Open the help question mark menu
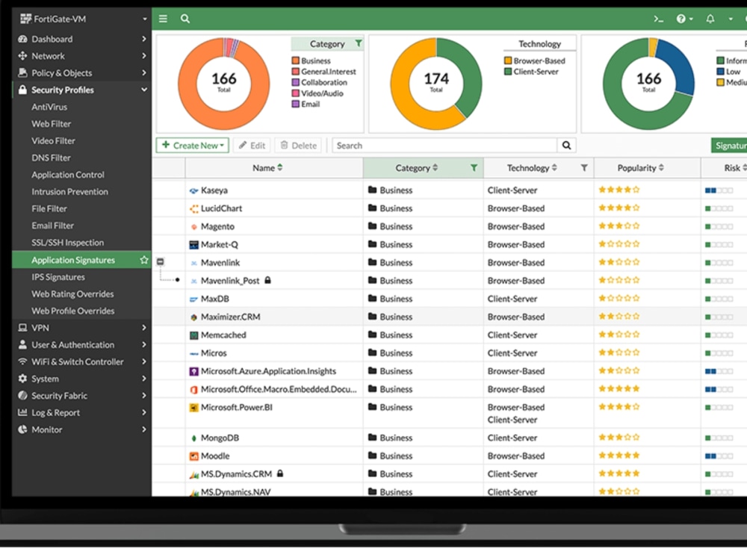Screen dimensions: 747x560 pos(684,19)
